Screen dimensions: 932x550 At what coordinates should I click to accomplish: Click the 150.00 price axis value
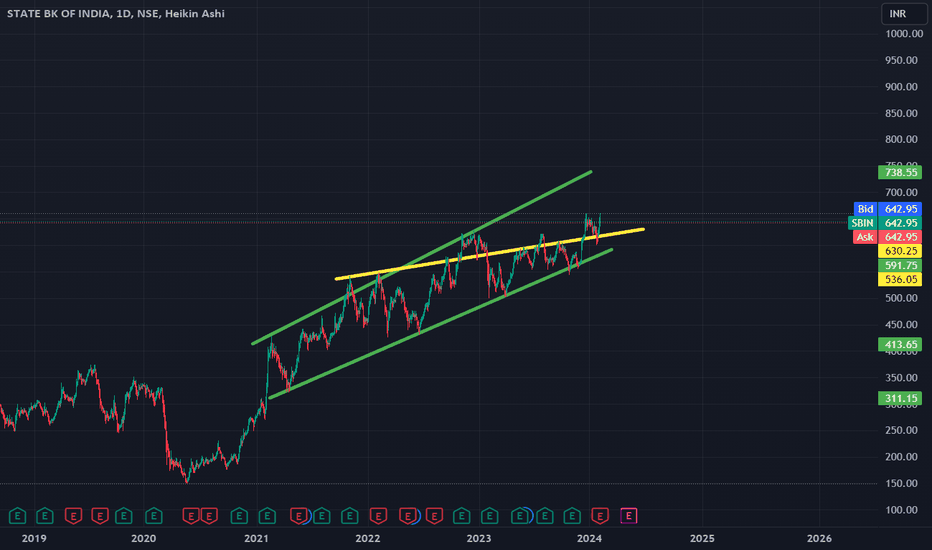point(901,483)
